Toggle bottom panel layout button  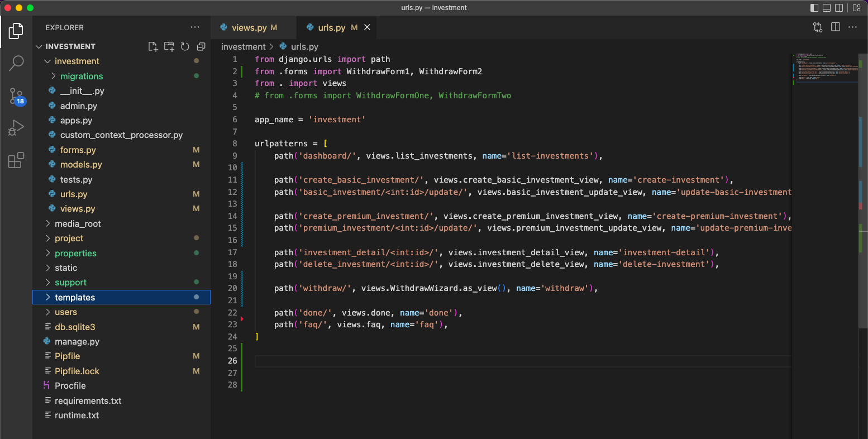[x=827, y=8]
